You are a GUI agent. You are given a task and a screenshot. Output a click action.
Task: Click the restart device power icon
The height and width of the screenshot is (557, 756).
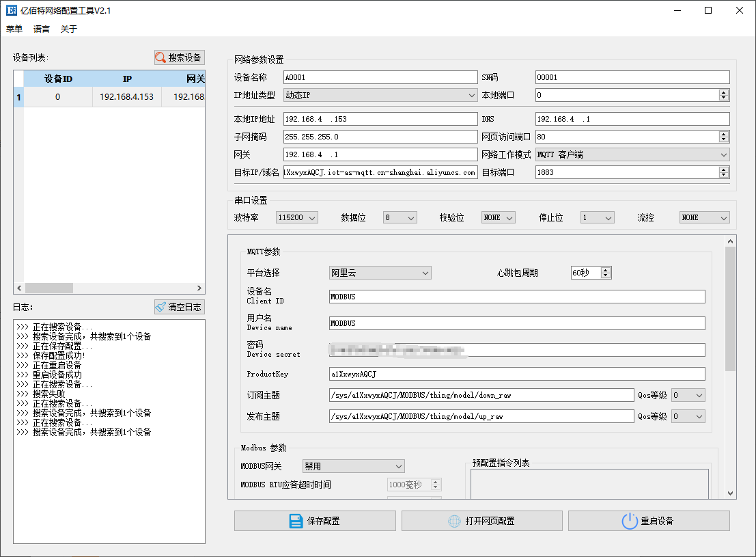click(x=629, y=521)
